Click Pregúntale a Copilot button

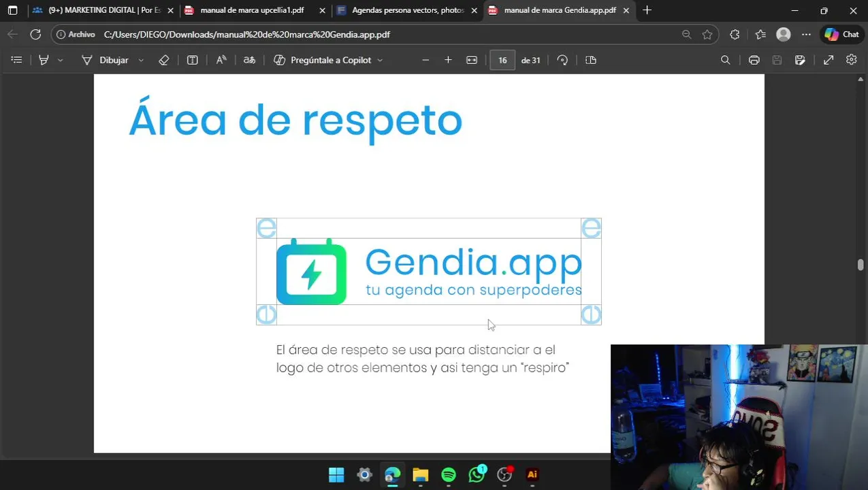click(323, 60)
